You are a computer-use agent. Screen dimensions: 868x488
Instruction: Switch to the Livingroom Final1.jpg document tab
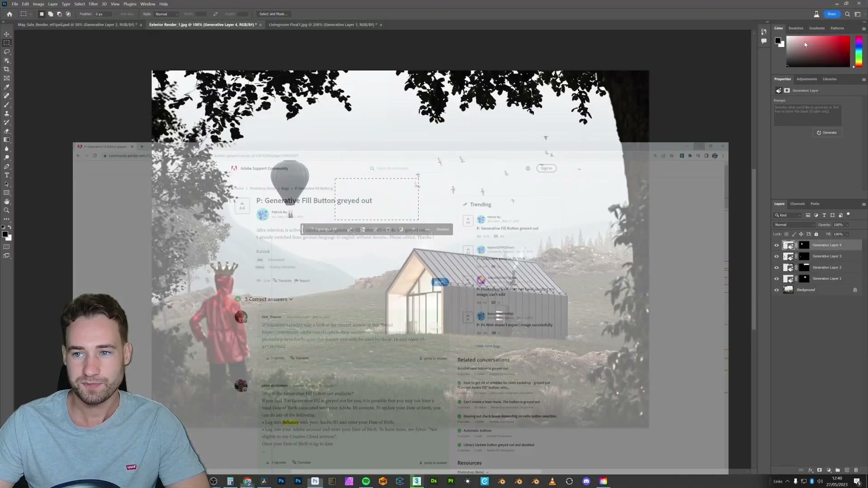click(x=323, y=25)
